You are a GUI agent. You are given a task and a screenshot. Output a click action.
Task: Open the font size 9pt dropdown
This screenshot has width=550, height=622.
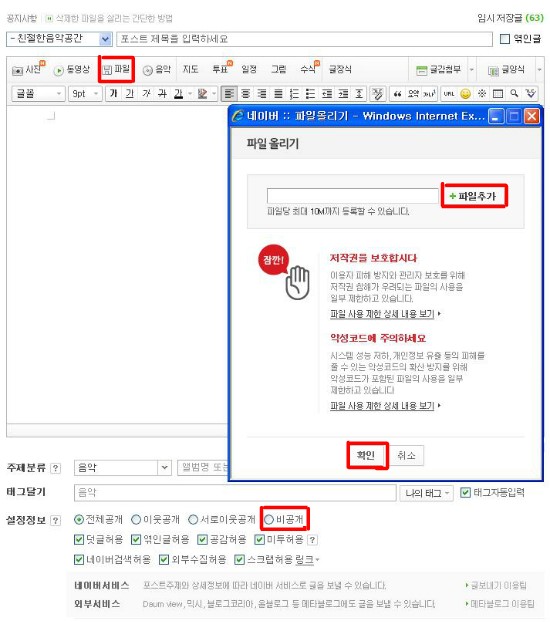[x=85, y=94]
